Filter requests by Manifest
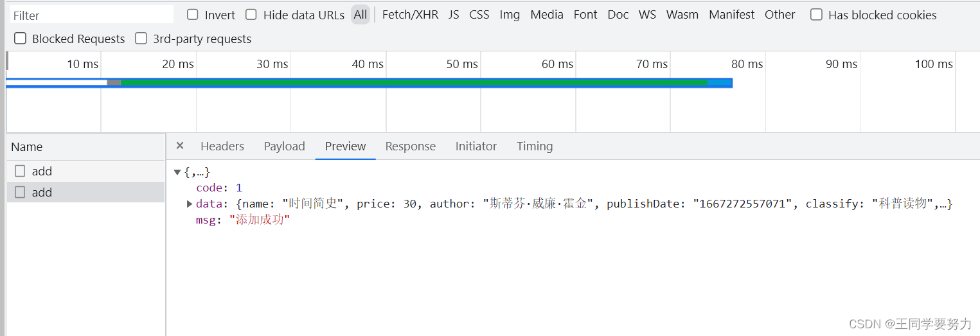The image size is (980, 336). coord(732,14)
